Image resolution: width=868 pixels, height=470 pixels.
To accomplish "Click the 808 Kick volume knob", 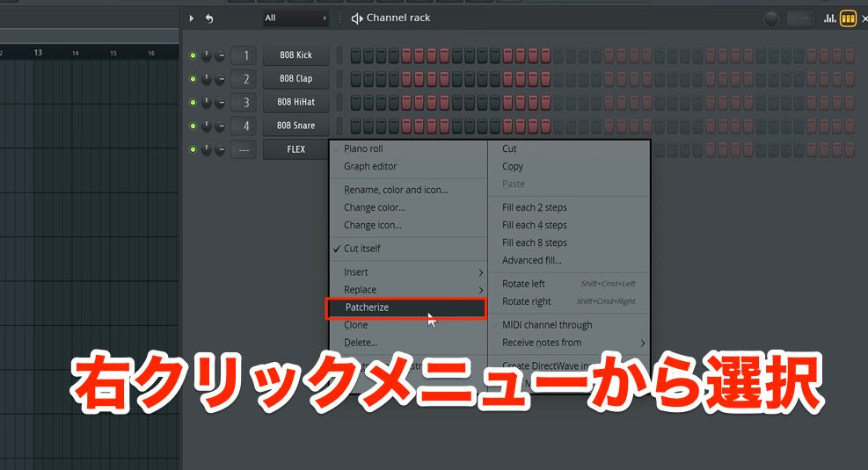I will (x=220, y=55).
